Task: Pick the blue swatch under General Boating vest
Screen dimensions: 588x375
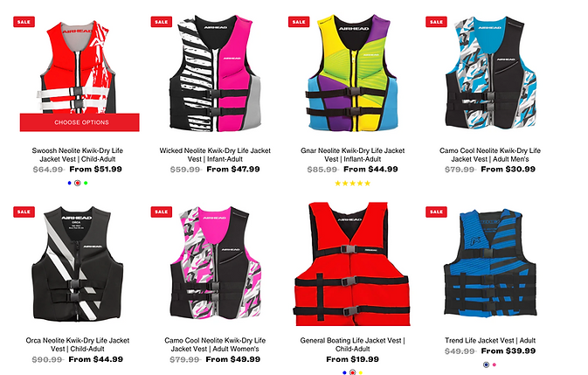Action: point(344,372)
